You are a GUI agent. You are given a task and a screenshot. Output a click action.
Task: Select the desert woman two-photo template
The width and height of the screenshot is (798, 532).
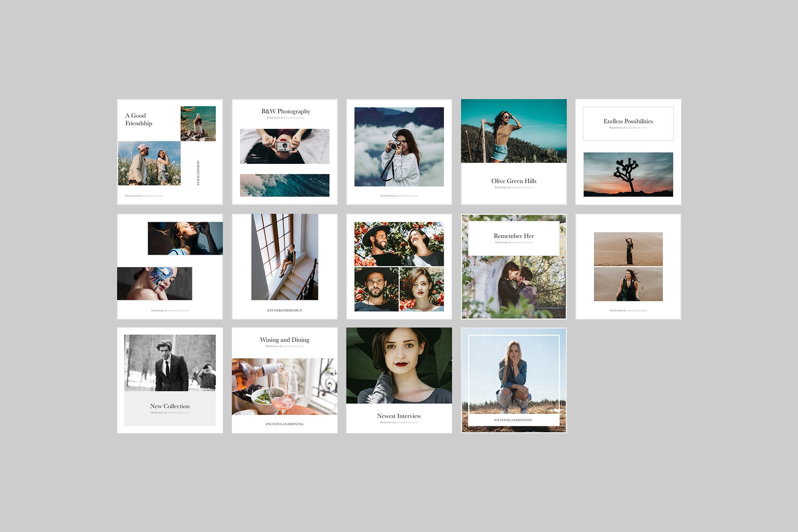628,266
